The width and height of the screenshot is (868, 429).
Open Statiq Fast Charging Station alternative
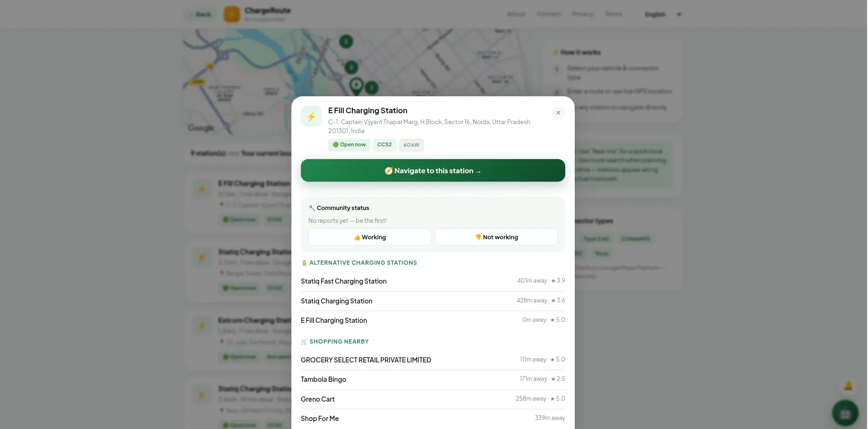coord(433,281)
